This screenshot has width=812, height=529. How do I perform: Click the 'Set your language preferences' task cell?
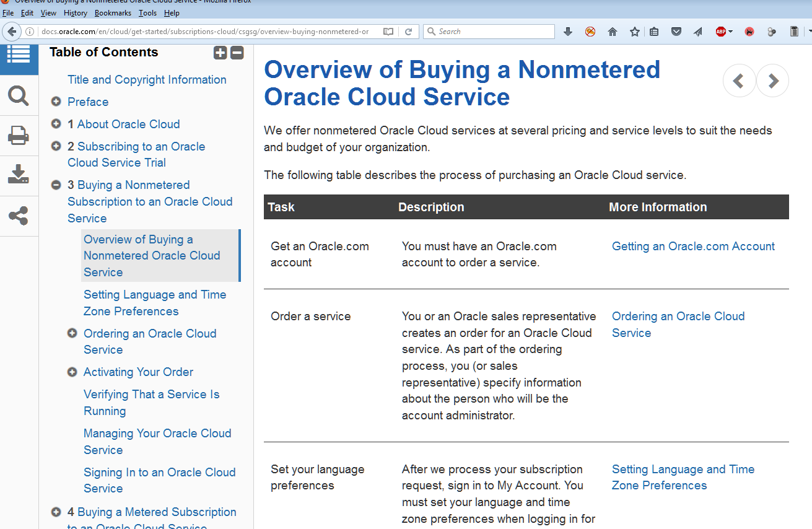[x=318, y=477]
